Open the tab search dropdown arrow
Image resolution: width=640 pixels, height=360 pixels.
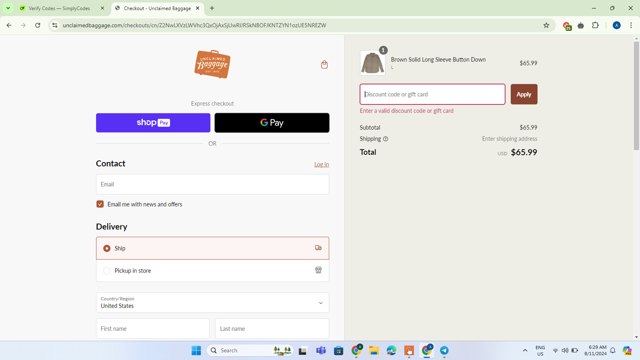point(8,8)
